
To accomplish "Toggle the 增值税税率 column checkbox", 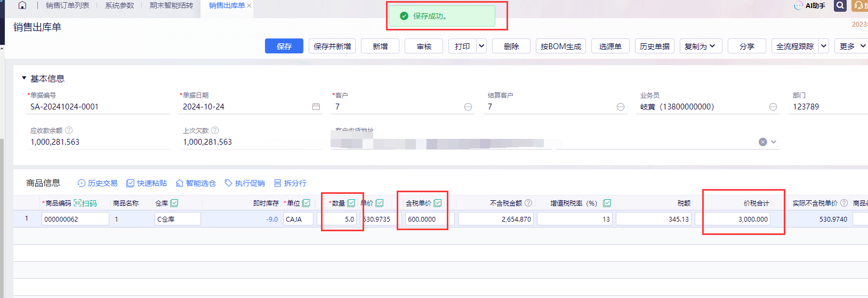I will [607, 203].
